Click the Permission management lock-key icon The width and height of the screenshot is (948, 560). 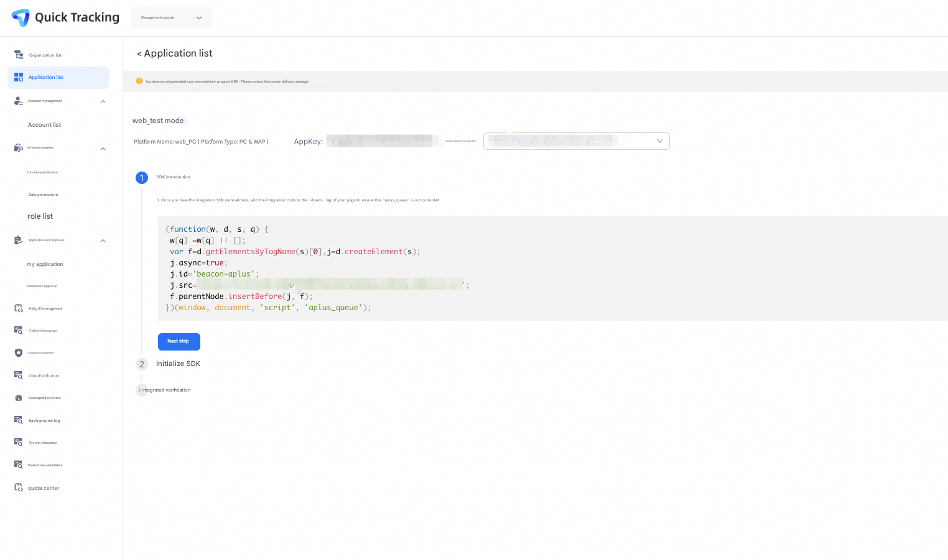(x=19, y=148)
